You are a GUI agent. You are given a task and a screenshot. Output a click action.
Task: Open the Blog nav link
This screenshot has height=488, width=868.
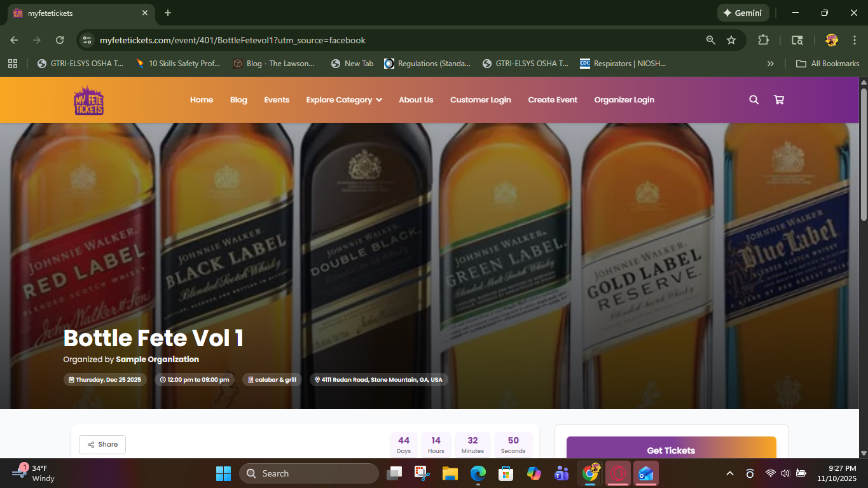[238, 100]
